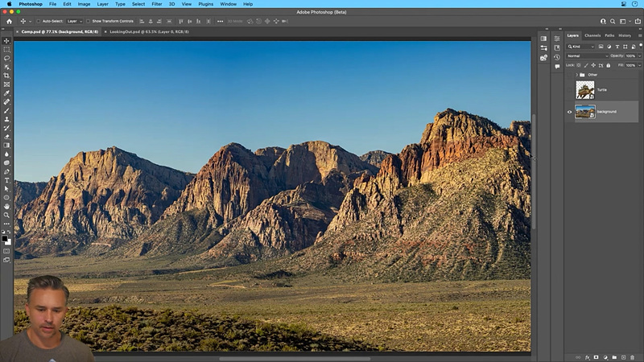The height and width of the screenshot is (362, 644).
Task: Switch to the Channels tab
Action: (x=592, y=35)
